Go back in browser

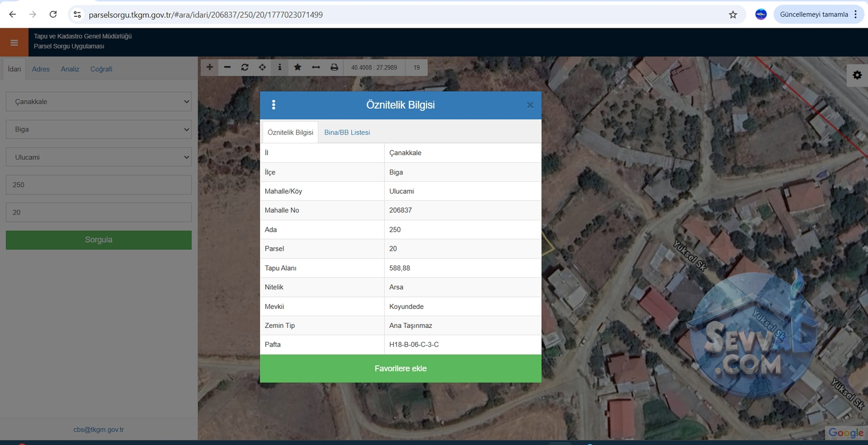tap(12, 15)
